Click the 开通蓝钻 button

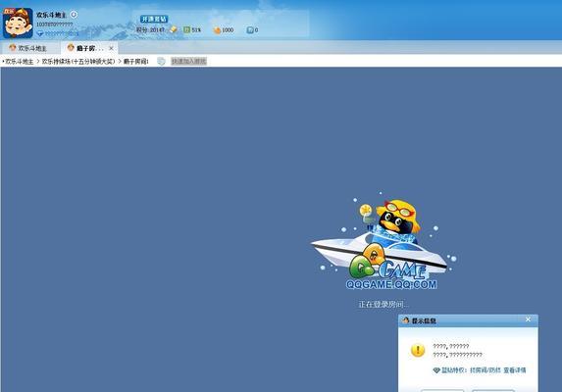(x=154, y=19)
